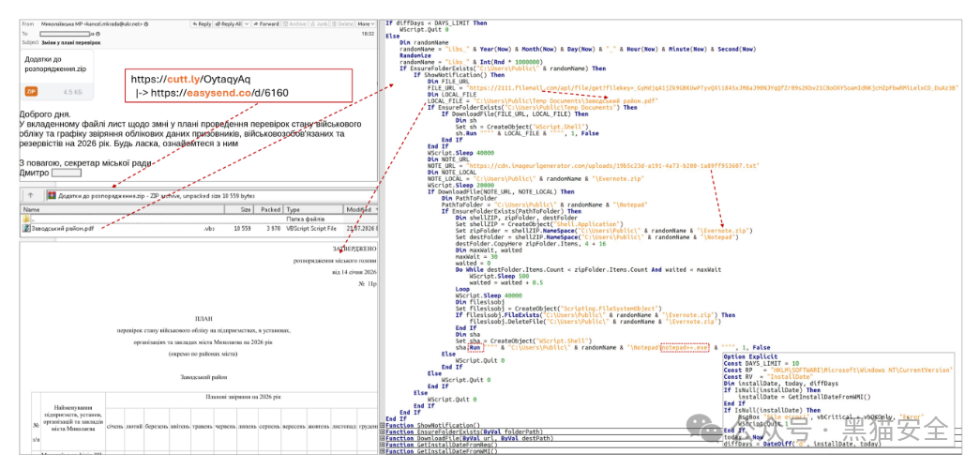The image size is (980, 469).
Task: Go up one folder in archive viewer
Action: pyautogui.click(x=29, y=195)
